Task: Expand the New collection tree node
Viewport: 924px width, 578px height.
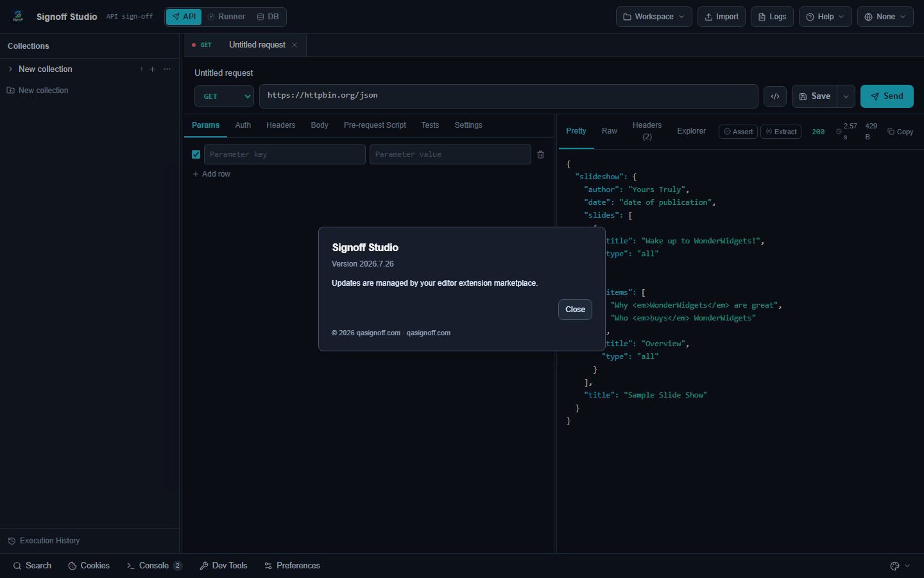Action: [10, 69]
